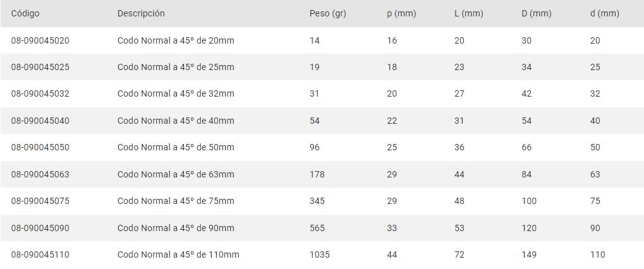Screen dimensions: 644x269
Task: Select product code 08-090045020
Action: point(40,40)
